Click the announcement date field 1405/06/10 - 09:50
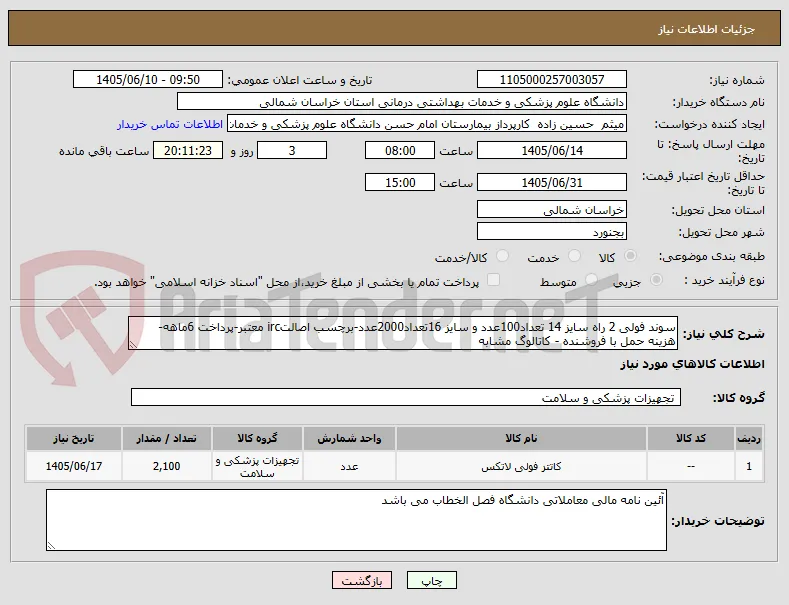 point(148,80)
